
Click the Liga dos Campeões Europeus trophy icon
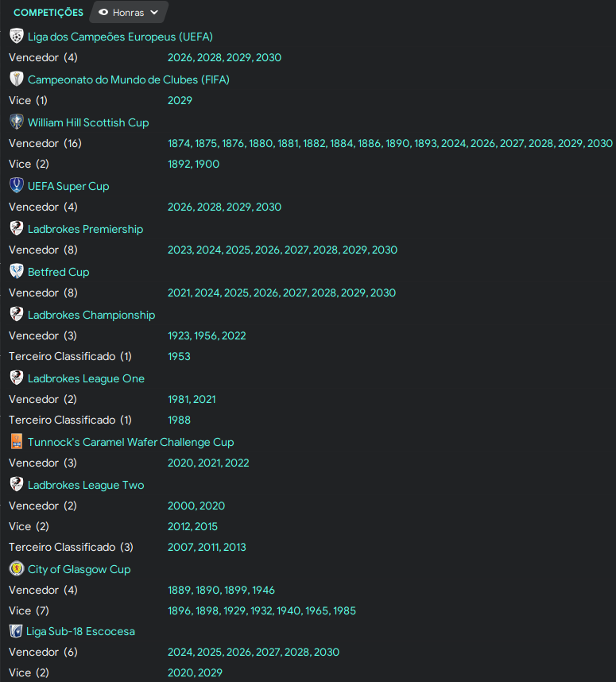point(17,36)
